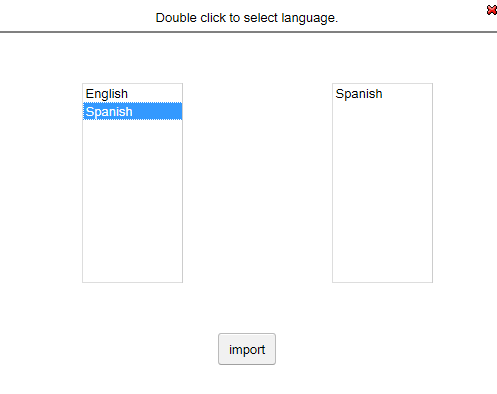Click blank area below Spanish in the right list
The width and height of the screenshot is (497, 394).
[x=382, y=192]
